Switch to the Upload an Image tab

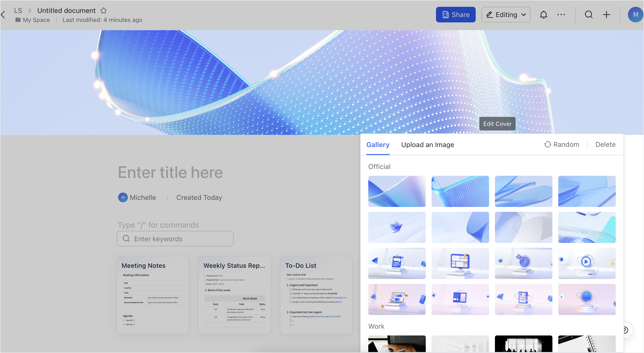[x=427, y=145]
